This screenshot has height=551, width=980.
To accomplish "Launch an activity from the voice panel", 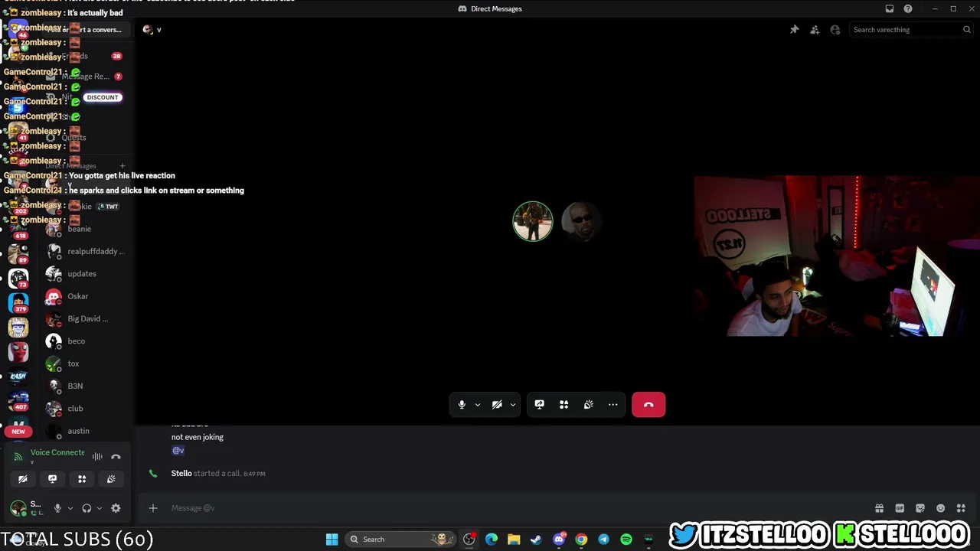I will click(82, 479).
